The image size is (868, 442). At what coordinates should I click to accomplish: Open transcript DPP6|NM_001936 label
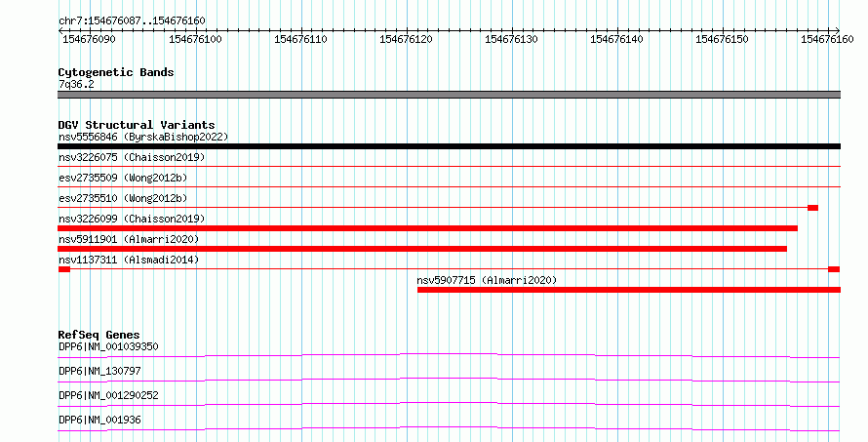point(99,420)
